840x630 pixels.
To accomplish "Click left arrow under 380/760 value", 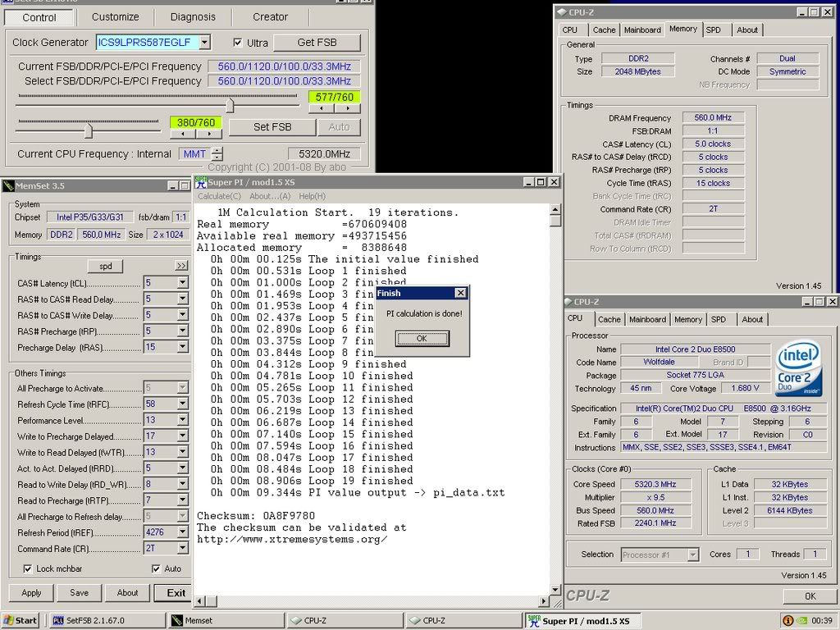I will pyautogui.click(x=184, y=134).
